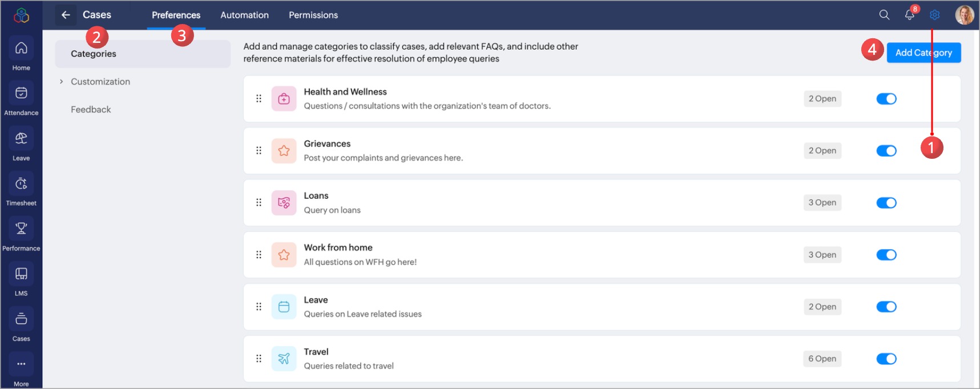Open the Permissions tab
Viewport: 980px width, 389px height.
[313, 15]
